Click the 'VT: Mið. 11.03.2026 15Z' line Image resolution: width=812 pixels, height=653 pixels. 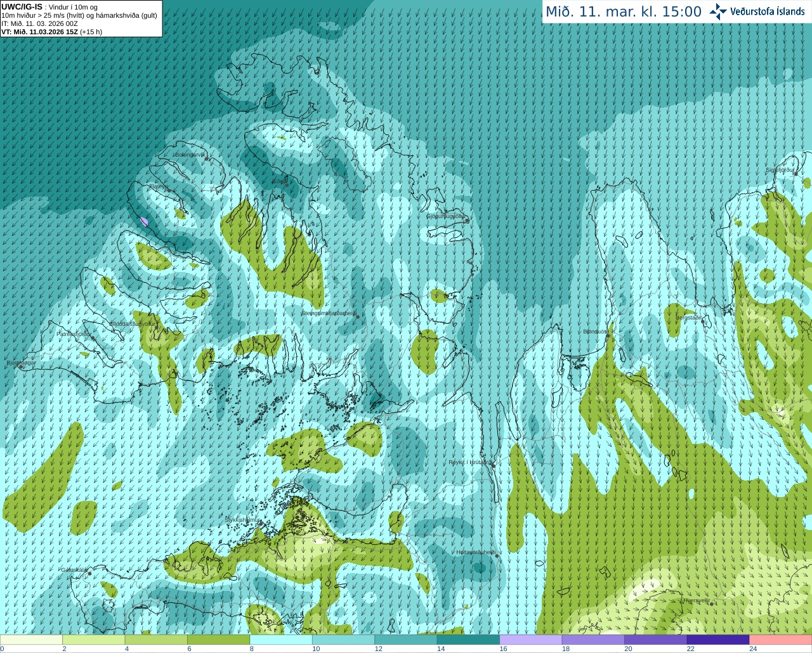(51, 32)
